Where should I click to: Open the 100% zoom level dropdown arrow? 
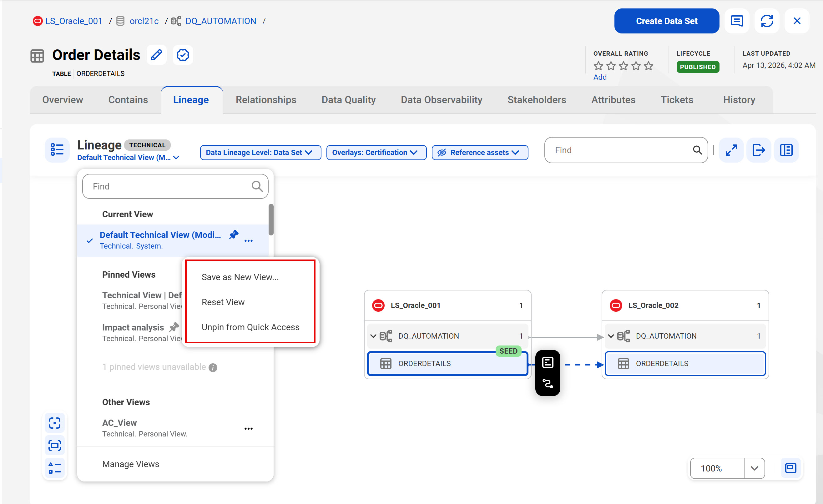click(754, 468)
